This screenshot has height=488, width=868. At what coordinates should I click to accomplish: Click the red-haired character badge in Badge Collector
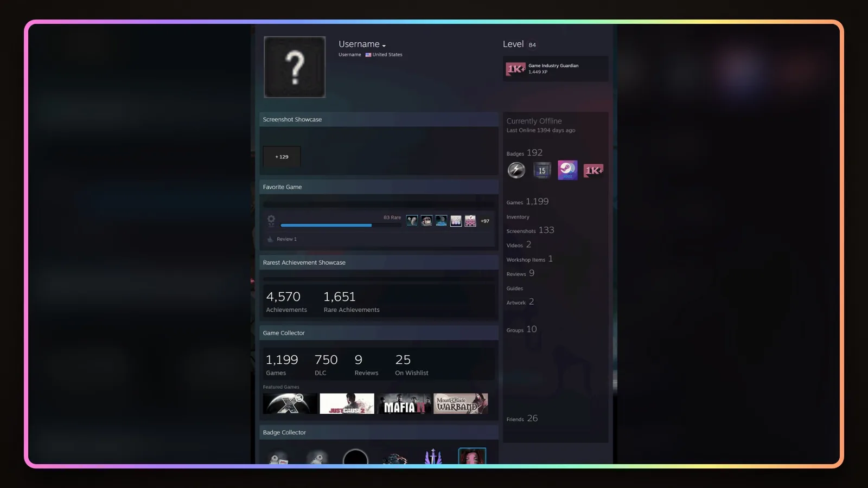(x=472, y=456)
